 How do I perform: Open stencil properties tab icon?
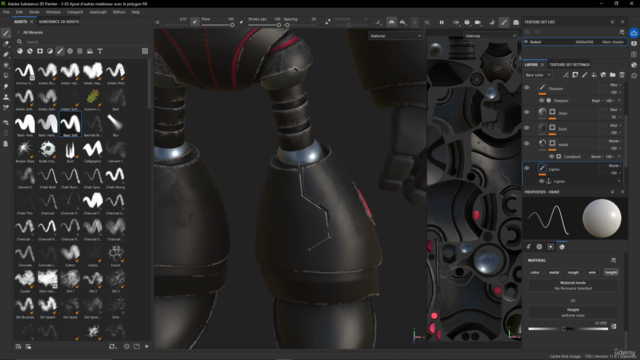tap(551, 247)
